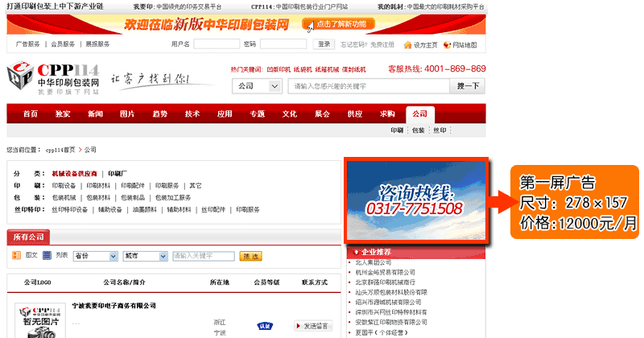Expand the 省份 province dropdown
This screenshot has height=338, width=644.
point(95,256)
